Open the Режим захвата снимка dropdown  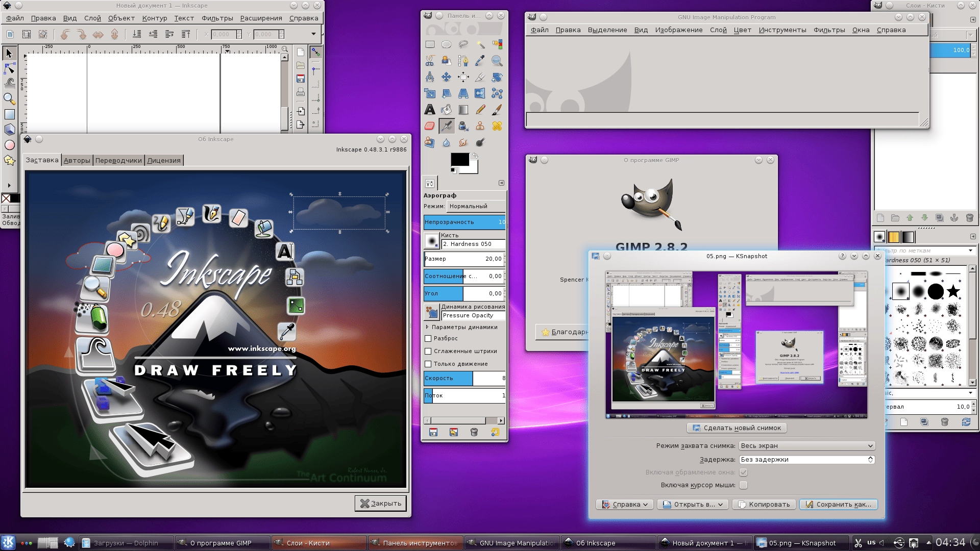(807, 445)
